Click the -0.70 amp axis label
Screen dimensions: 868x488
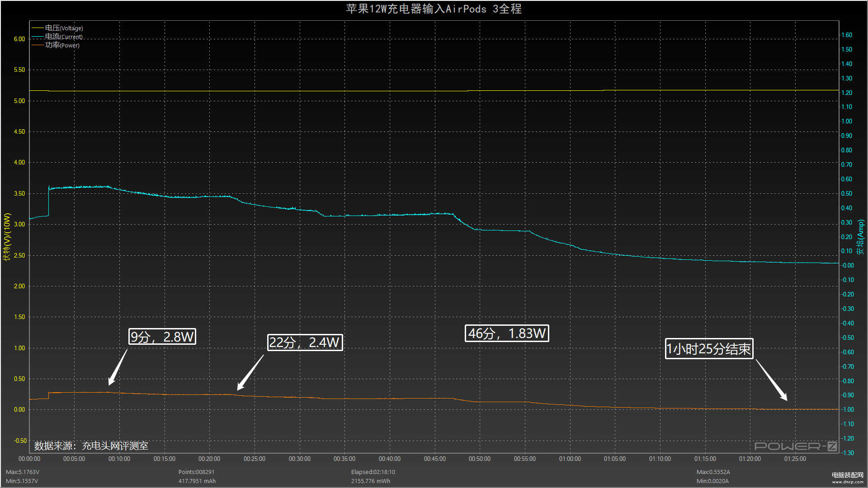(x=848, y=366)
